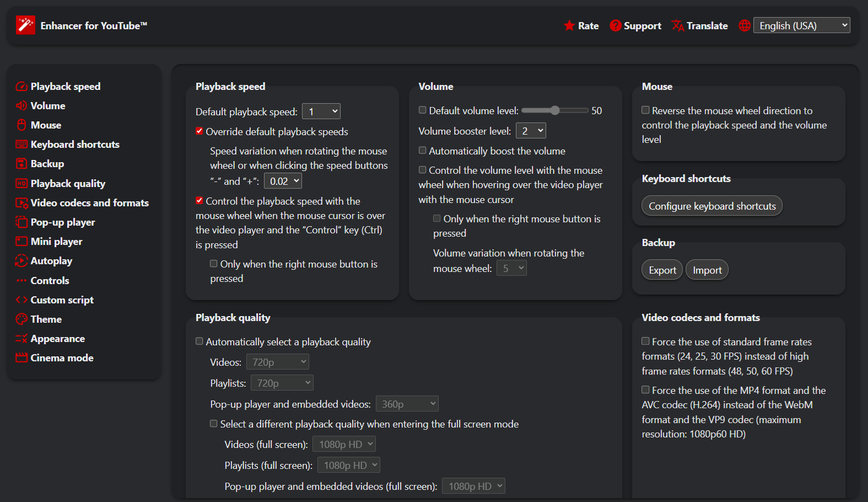Go to Cinema mode section in sidebar

62,358
